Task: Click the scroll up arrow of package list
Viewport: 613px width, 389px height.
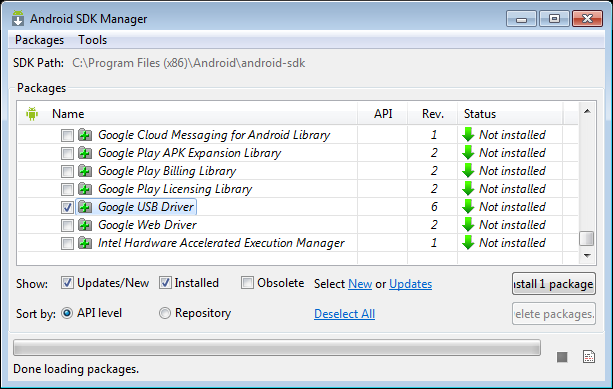Action: pyautogui.click(x=587, y=111)
